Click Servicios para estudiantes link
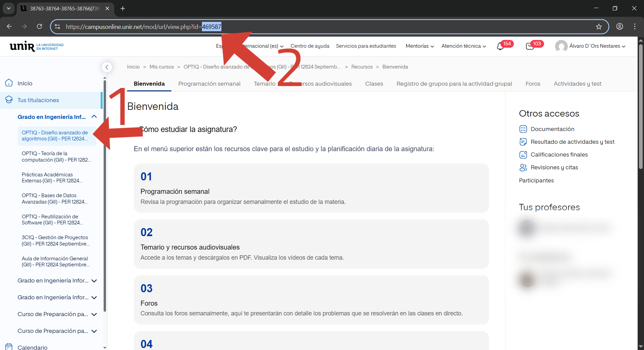 click(366, 46)
